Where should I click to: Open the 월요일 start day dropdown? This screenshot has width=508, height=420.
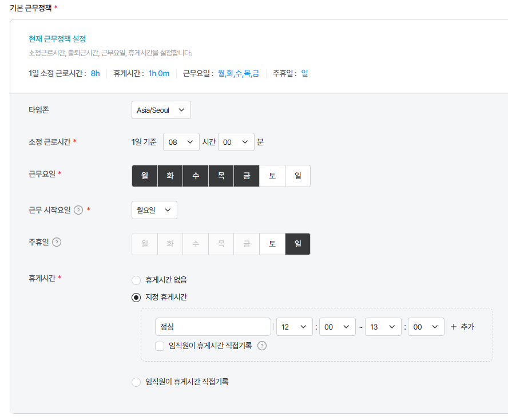point(154,210)
